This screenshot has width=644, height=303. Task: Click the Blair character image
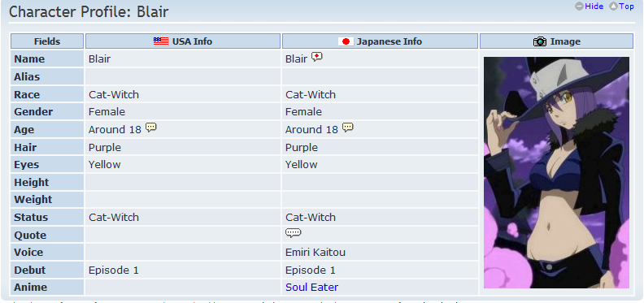click(556, 172)
